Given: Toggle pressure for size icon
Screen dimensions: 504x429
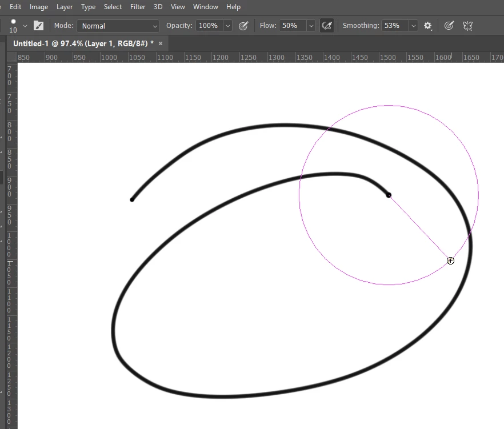Looking at the screenshot, I should click(x=449, y=26).
